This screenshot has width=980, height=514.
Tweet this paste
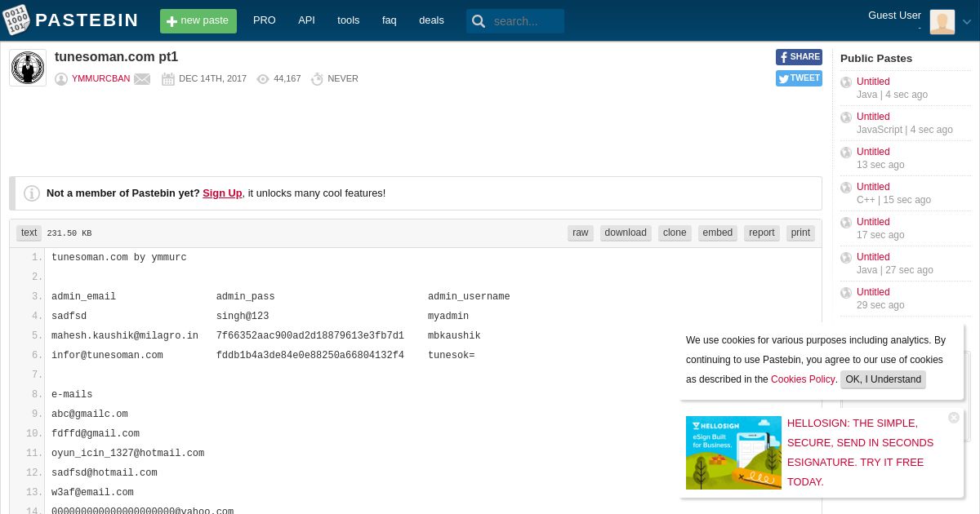[799, 78]
